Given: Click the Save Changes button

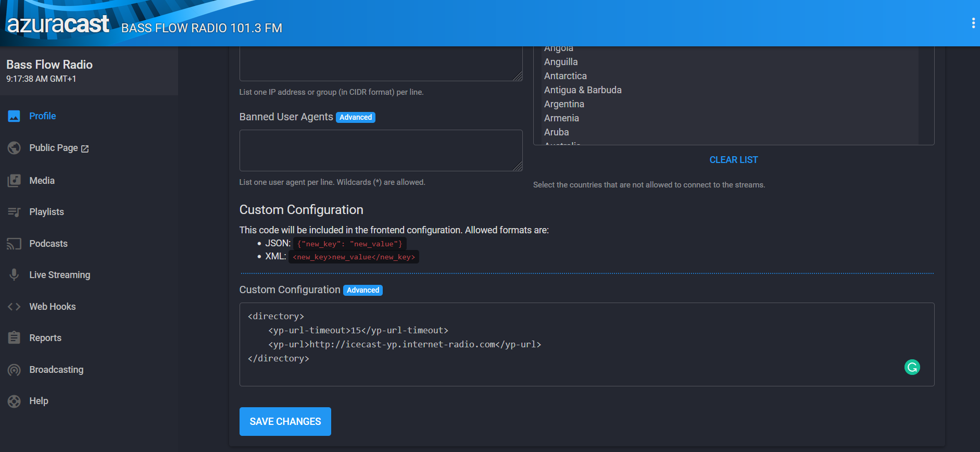Looking at the screenshot, I should point(285,421).
